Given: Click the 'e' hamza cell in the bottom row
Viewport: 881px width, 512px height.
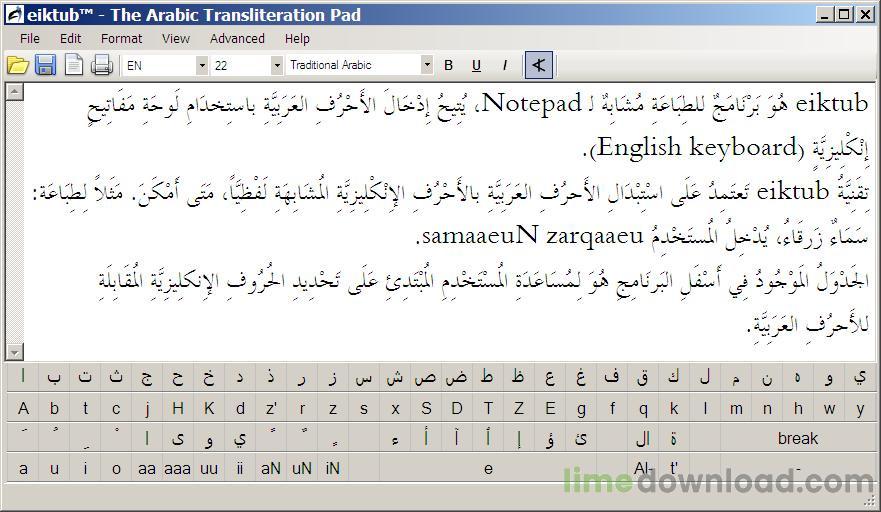Looking at the screenshot, I should (488, 468).
